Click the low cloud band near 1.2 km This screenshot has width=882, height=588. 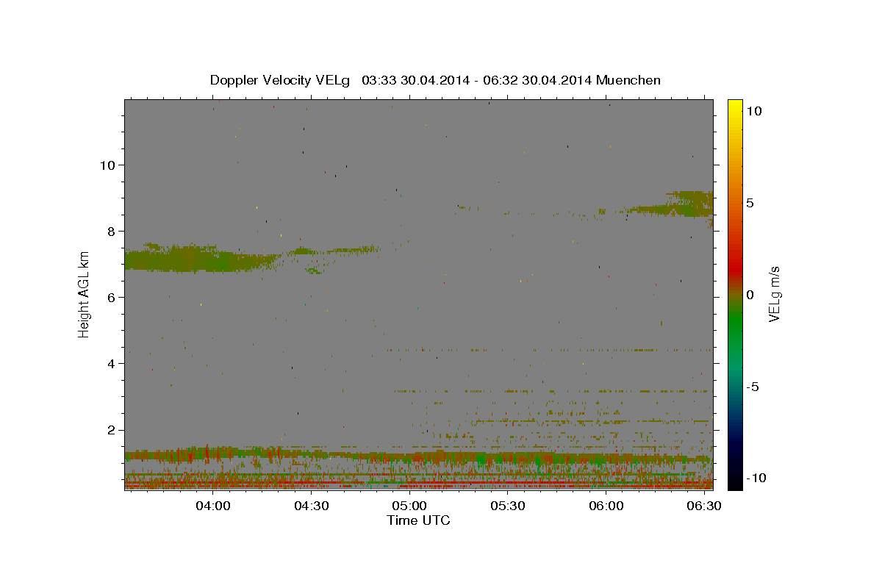pyautogui.click(x=419, y=456)
